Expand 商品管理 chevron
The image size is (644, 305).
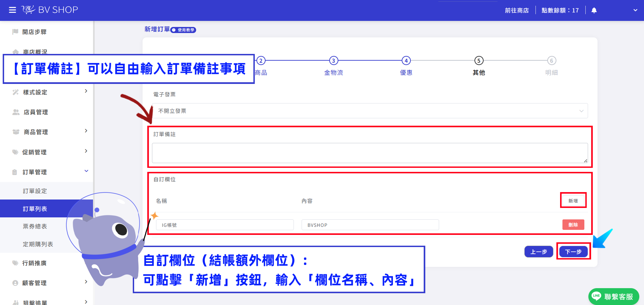click(86, 131)
